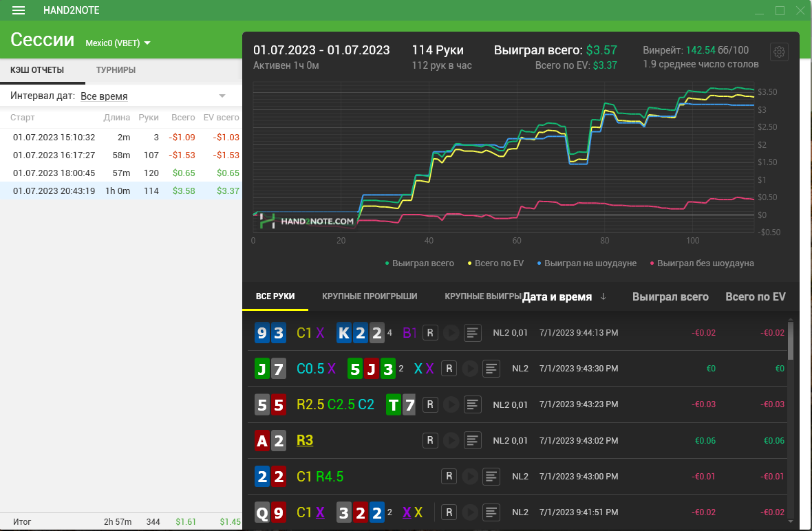Open the hamburger main menu
Viewport: 812px width, 531px height.
[19, 10]
